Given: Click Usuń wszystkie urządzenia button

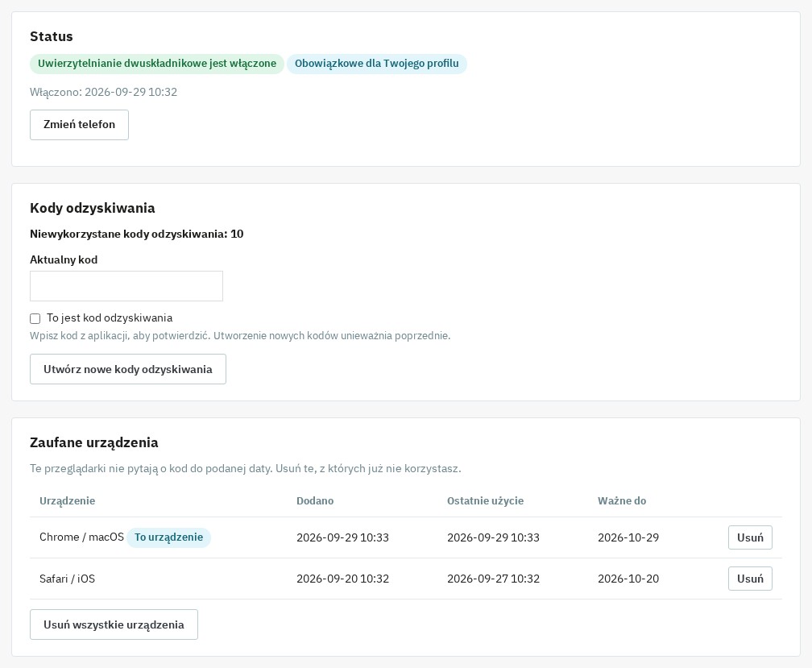Looking at the screenshot, I should click(114, 624).
